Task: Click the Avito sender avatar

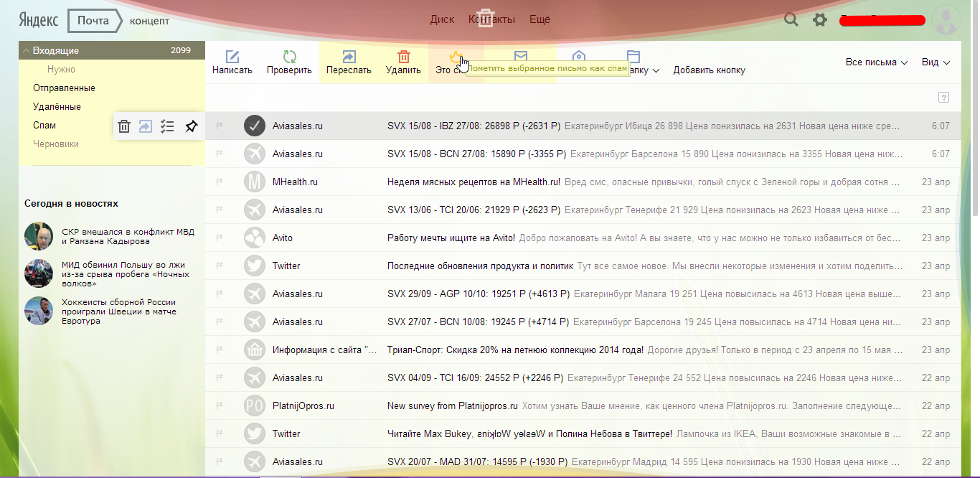Action: pyautogui.click(x=255, y=238)
